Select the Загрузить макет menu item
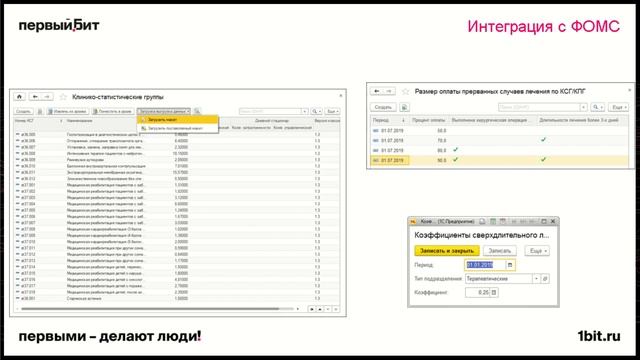Image resolution: width=640 pixels, height=360 pixels. tap(178, 120)
